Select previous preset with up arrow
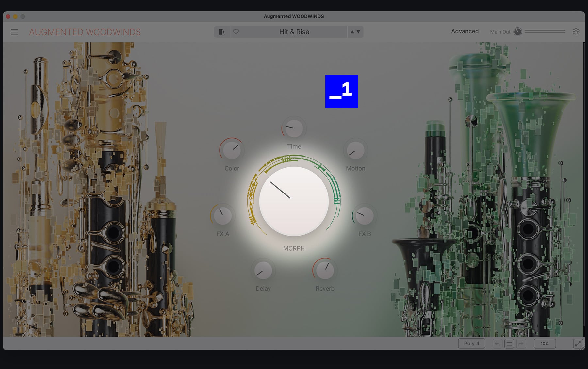Viewport: 588px width, 369px height. point(352,32)
